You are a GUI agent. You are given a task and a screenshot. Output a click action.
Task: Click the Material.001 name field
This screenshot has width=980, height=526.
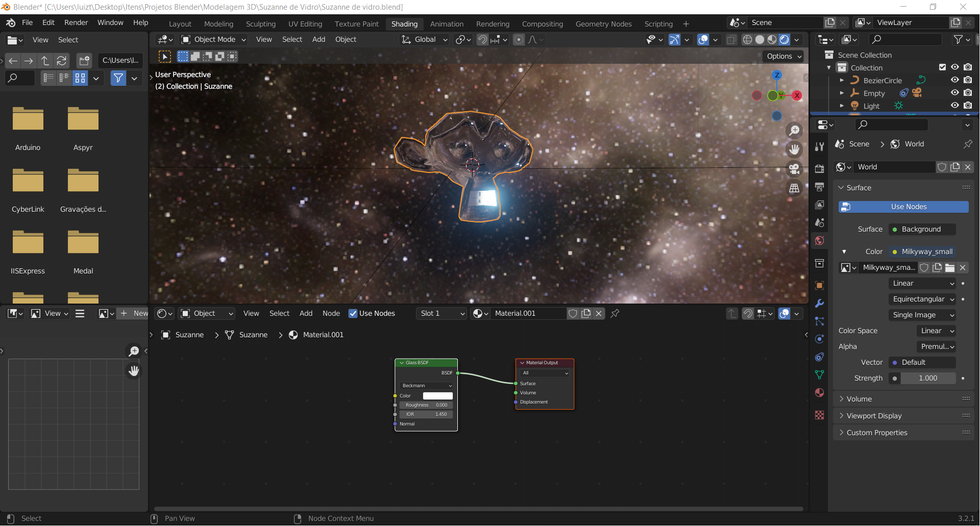[x=528, y=314]
